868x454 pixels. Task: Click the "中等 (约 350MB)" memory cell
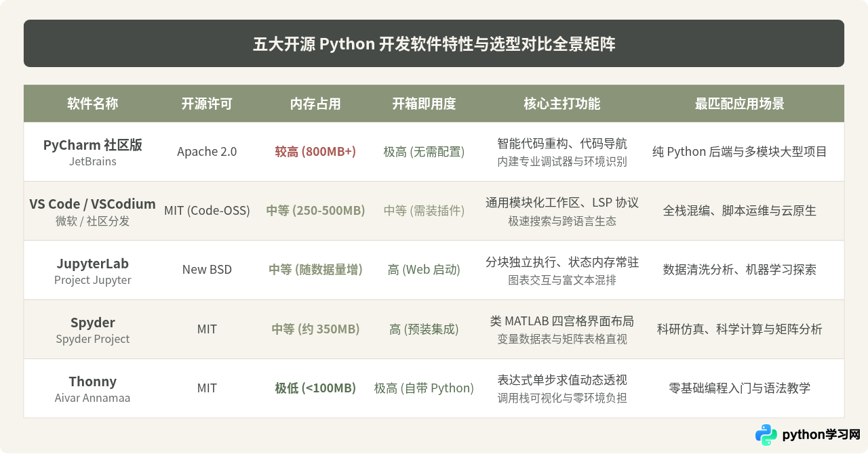tap(315, 329)
